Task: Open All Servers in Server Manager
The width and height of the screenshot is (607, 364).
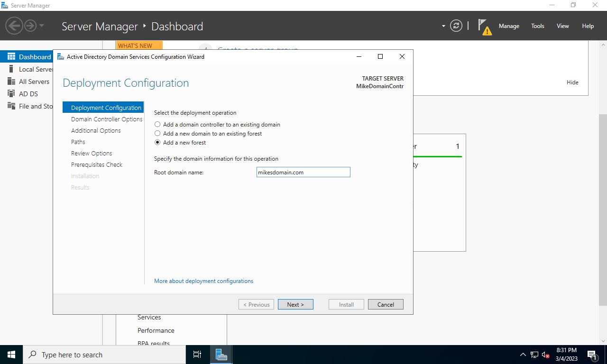Action: tap(33, 81)
